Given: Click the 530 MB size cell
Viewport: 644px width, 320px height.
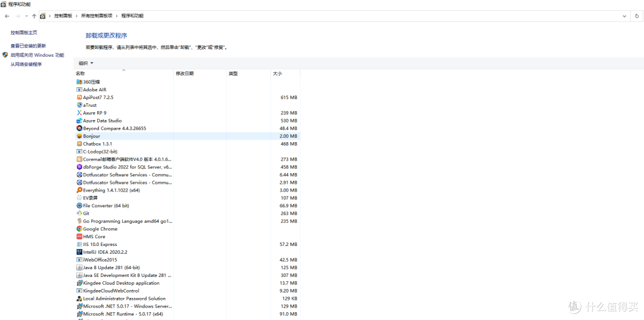Looking at the screenshot, I should tap(289, 121).
